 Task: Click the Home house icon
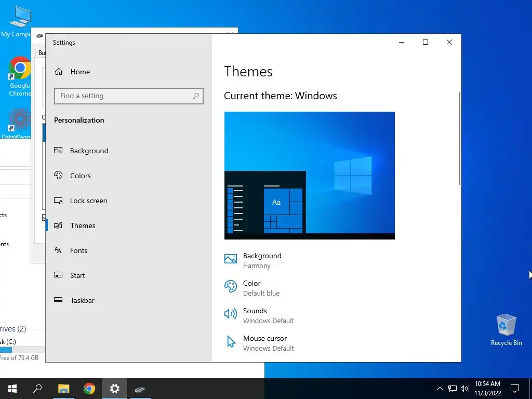coord(59,72)
